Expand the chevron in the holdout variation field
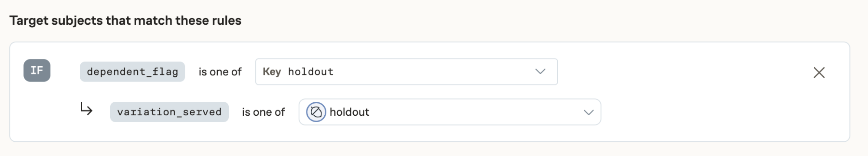 coord(588,112)
